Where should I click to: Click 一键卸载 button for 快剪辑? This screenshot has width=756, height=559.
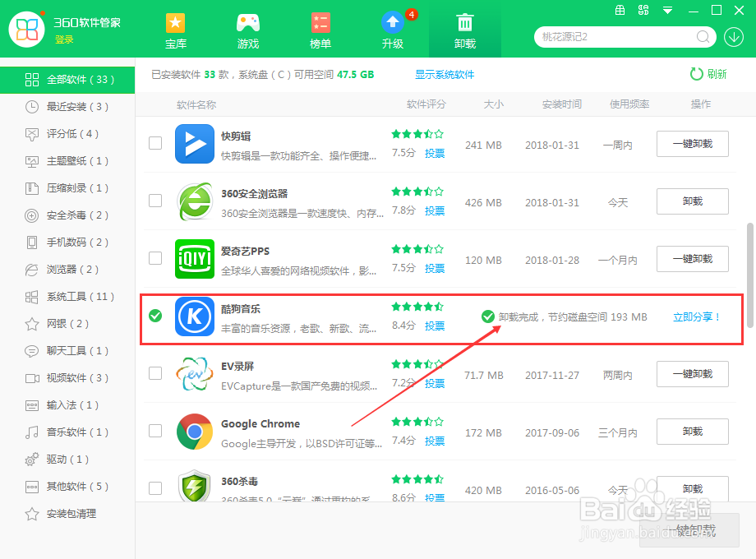pos(693,144)
